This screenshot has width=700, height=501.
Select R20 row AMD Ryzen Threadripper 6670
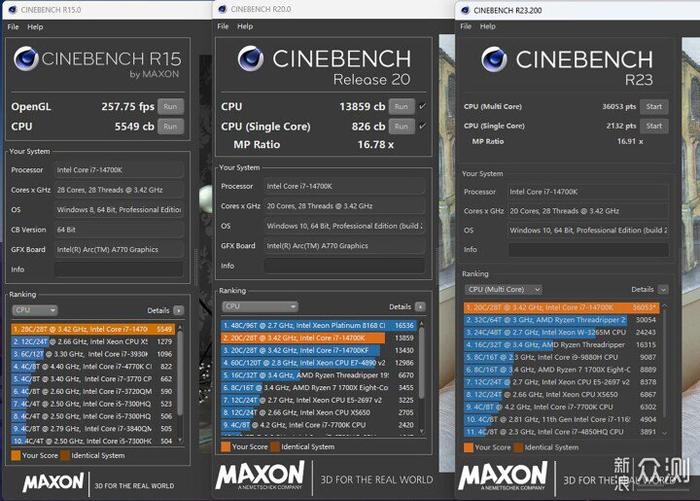tap(319, 376)
